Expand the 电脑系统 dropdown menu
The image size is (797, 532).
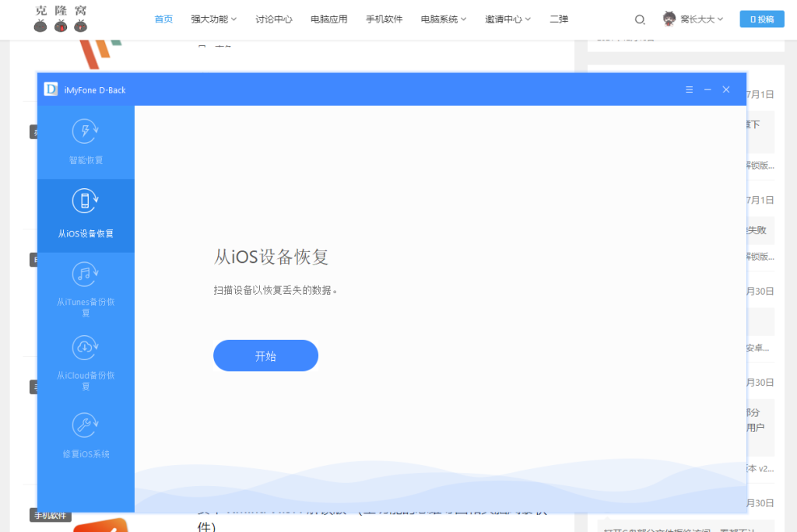click(444, 19)
